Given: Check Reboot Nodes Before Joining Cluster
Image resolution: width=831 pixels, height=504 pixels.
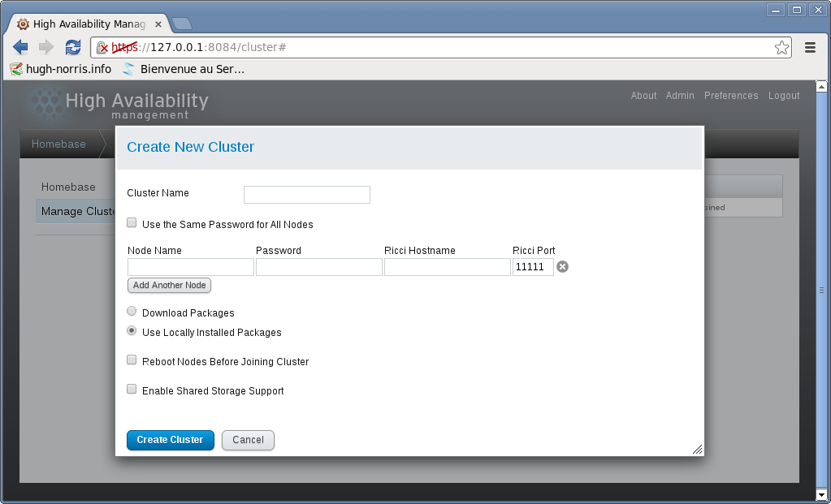Looking at the screenshot, I should pyautogui.click(x=132, y=360).
